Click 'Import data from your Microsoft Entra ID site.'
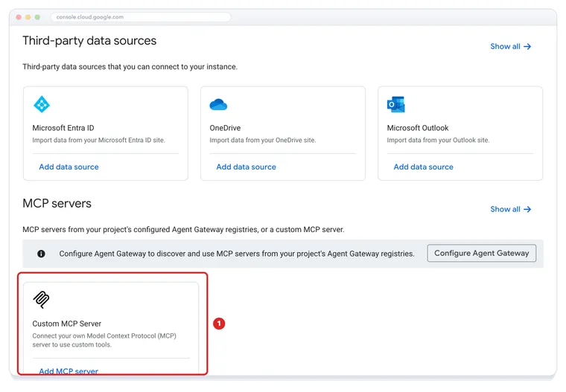 click(98, 141)
